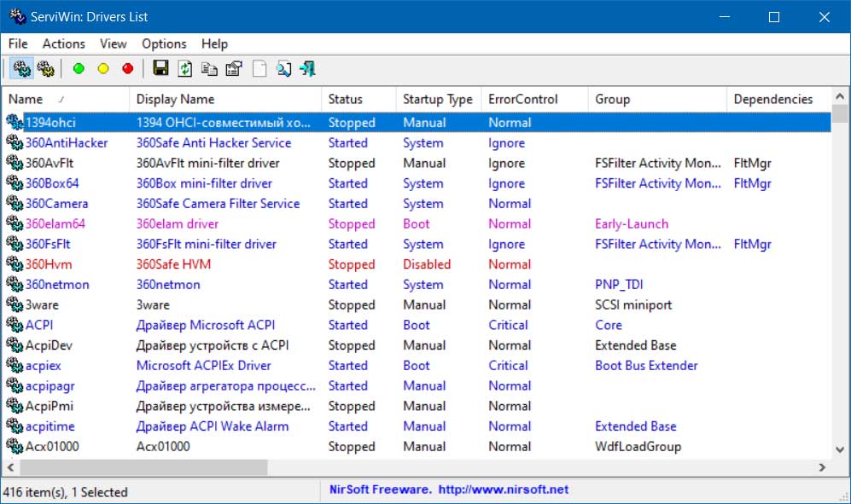Open the Find tool with magnifier icon
Image resolution: width=851 pixels, height=504 pixels.
pyautogui.click(x=283, y=69)
